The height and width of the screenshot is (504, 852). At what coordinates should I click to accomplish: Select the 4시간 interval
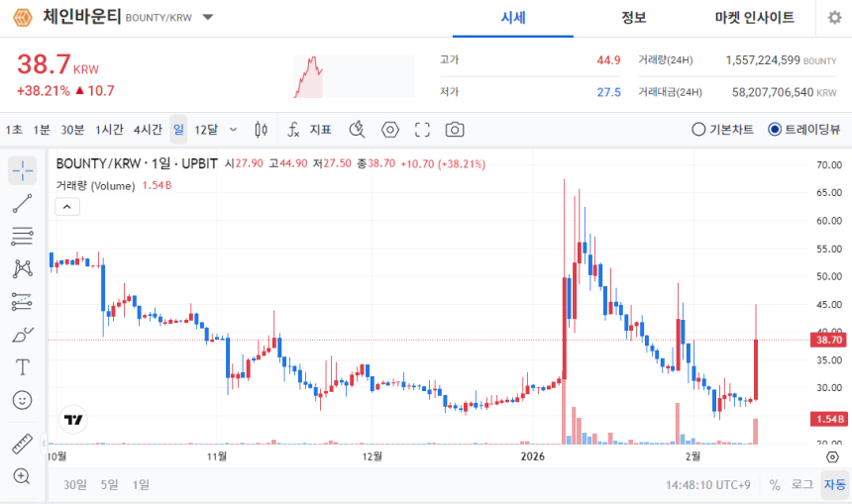pos(148,130)
